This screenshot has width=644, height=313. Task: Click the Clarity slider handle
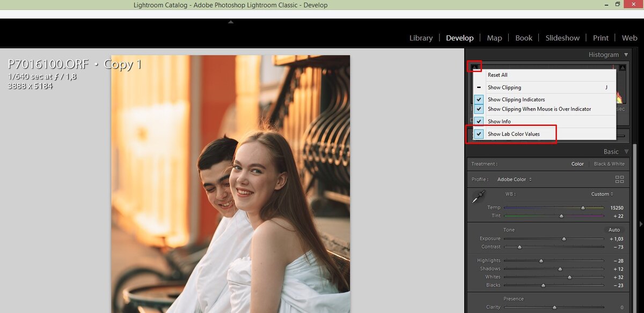pos(554,308)
